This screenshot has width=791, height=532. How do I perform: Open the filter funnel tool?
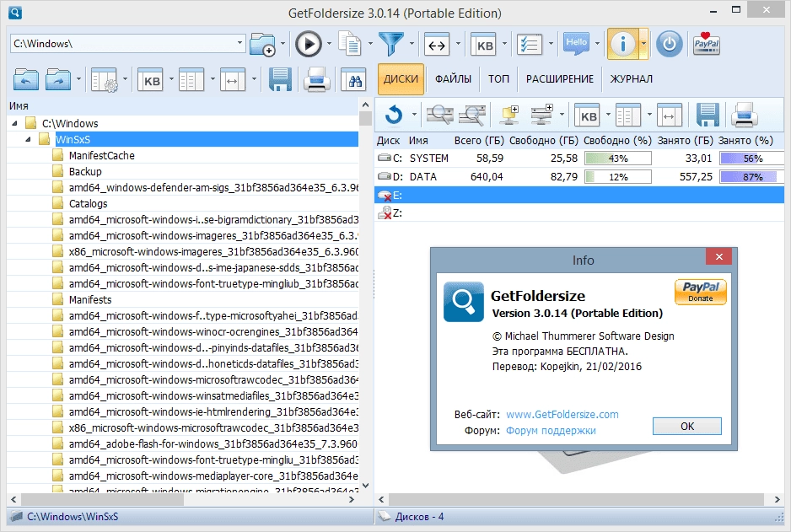[x=391, y=45]
